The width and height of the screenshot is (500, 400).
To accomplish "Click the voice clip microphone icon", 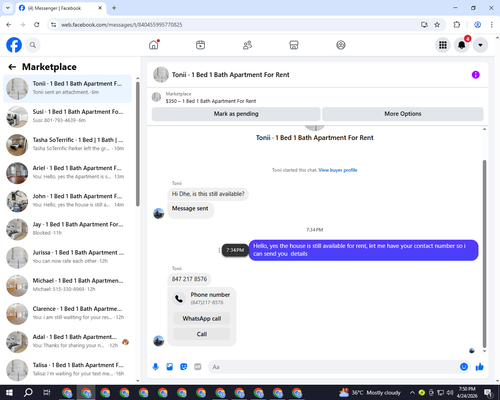I will (155, 367).
